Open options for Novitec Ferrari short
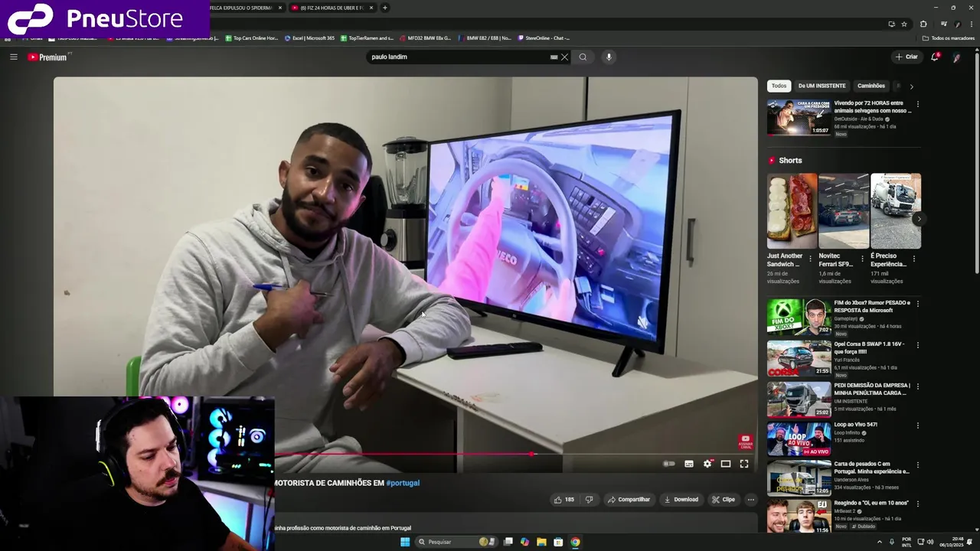 click(862, 259)
